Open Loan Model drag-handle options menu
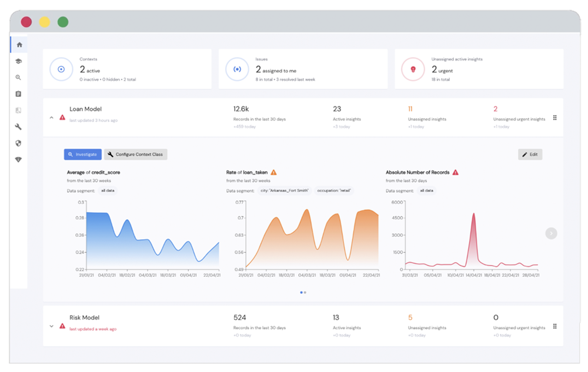The image size is (588, 372). click(554, 118)
